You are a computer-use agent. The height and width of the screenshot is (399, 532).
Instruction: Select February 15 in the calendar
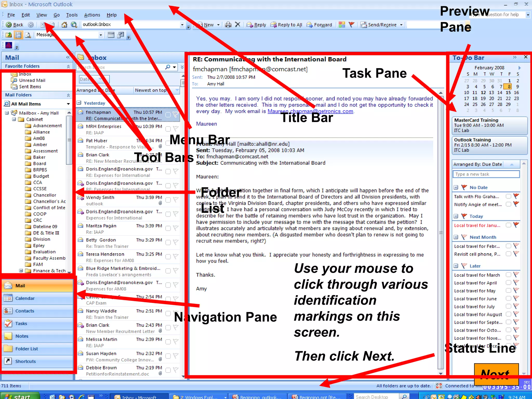508,92
